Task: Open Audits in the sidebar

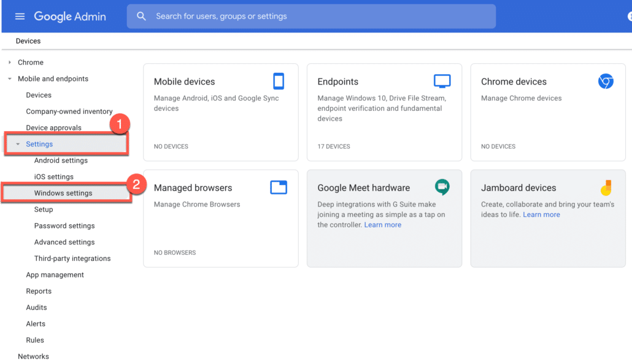Action: click(x=36, y=308)
